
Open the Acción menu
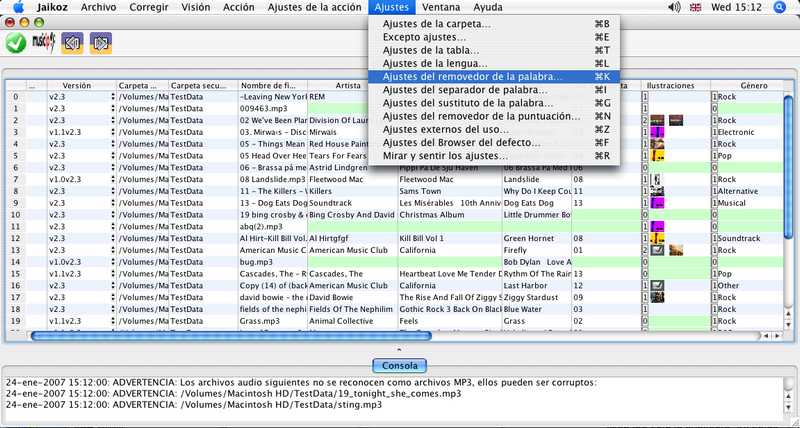(239, 7)
